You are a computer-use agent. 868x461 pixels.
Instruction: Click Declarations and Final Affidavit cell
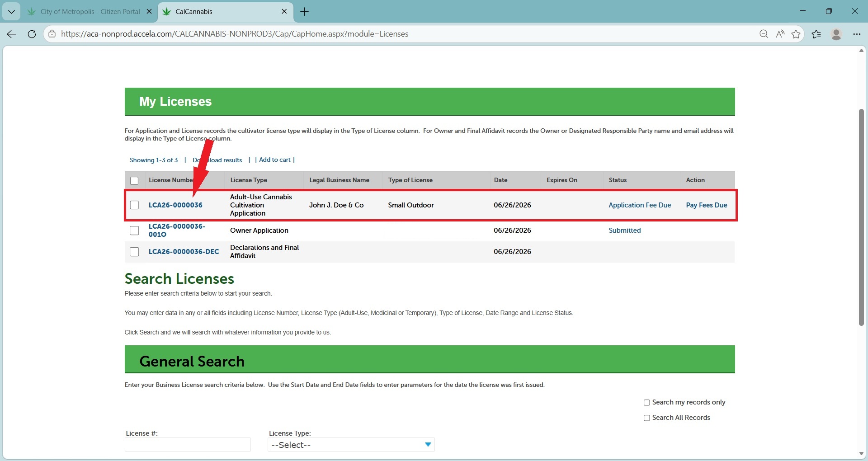[264, 252]
